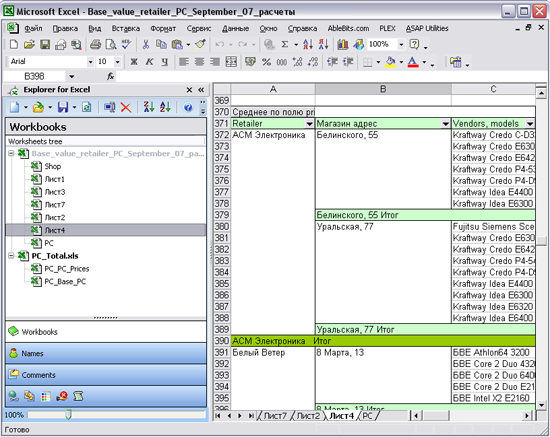The height and width of the screenshot is (437, 550).
Task: Click the Cut scissors icon
Action: pyautogui.click(x=146, y=45)
